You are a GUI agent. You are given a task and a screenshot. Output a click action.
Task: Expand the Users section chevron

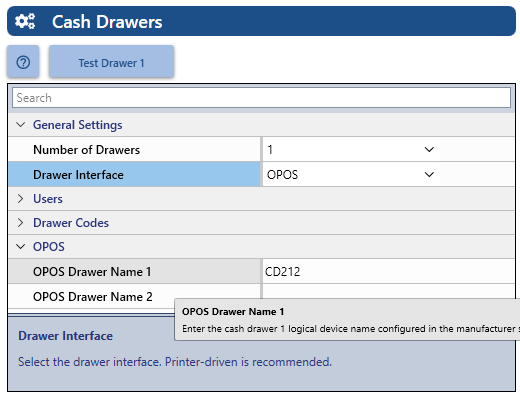(21, 199)
